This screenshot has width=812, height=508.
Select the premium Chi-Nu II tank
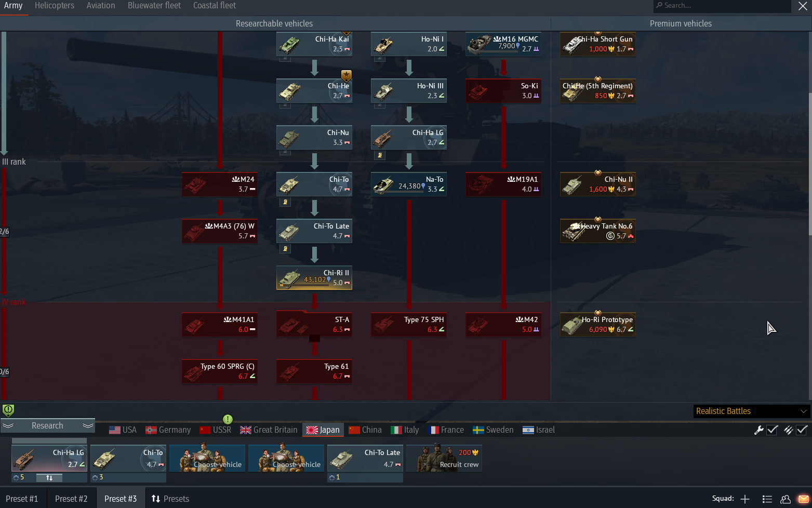click(598, 184)
